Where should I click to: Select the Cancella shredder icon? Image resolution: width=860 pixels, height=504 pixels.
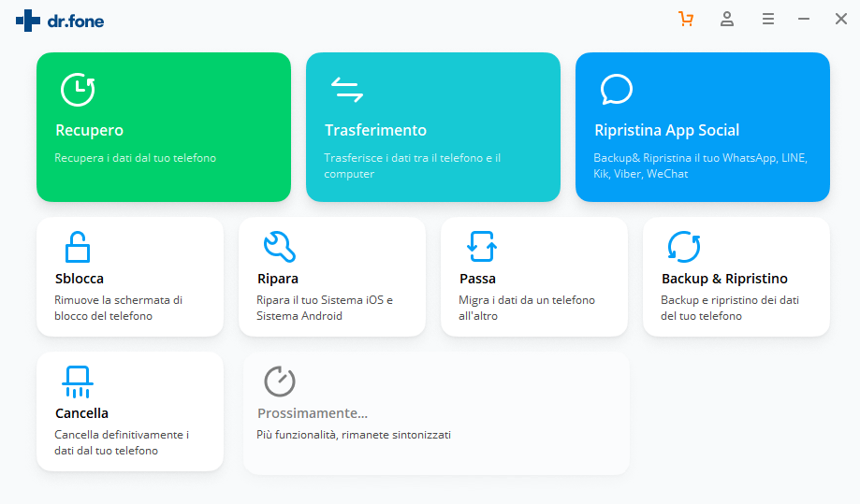pos(77,381)
